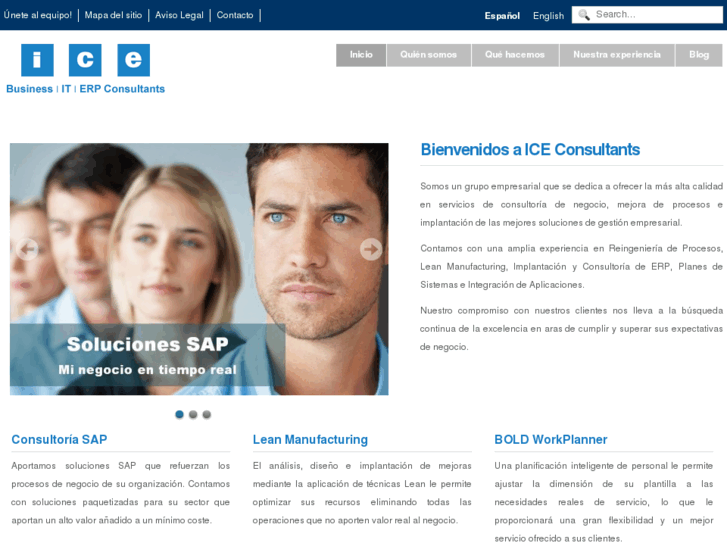Click paragraph starting Contamos con una amplia
The image size is (727, 545).
click(x=571, y=267)
